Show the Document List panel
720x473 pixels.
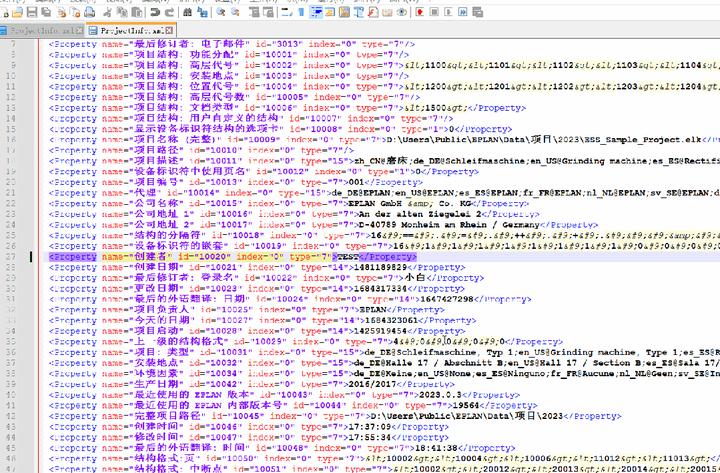point(359,12)
